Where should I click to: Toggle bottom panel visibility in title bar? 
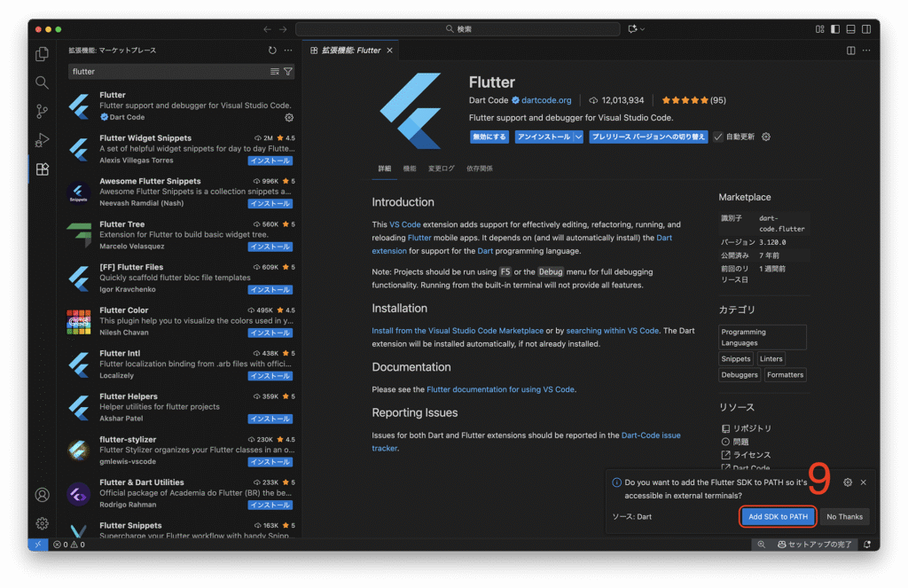(850, 29)
